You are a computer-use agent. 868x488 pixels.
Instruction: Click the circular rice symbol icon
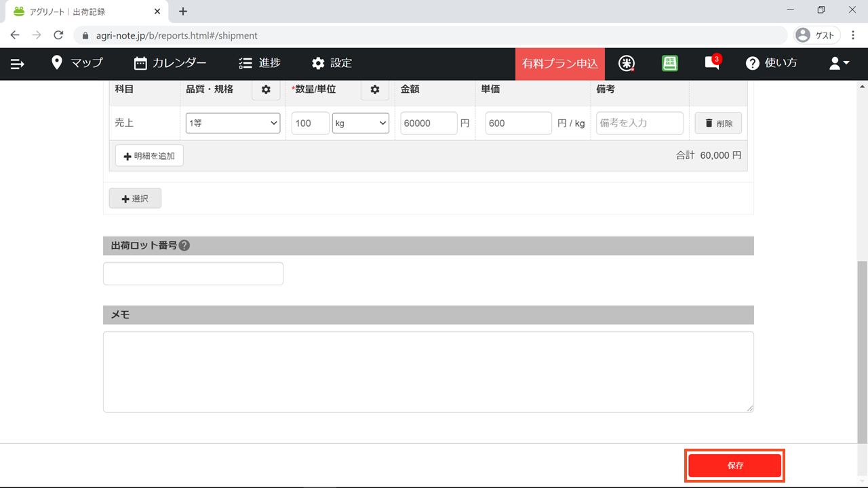[x=627, y=63]
